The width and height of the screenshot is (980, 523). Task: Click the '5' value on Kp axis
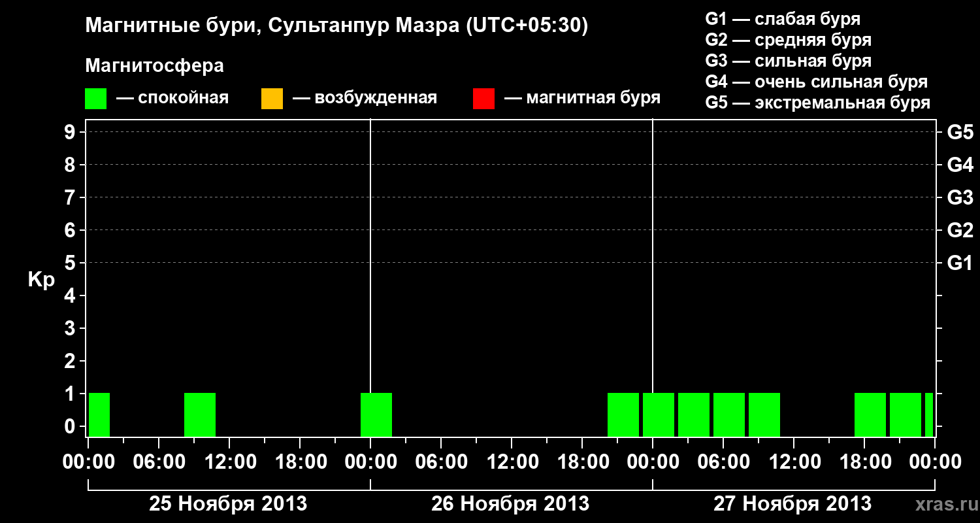click(71, 263)
